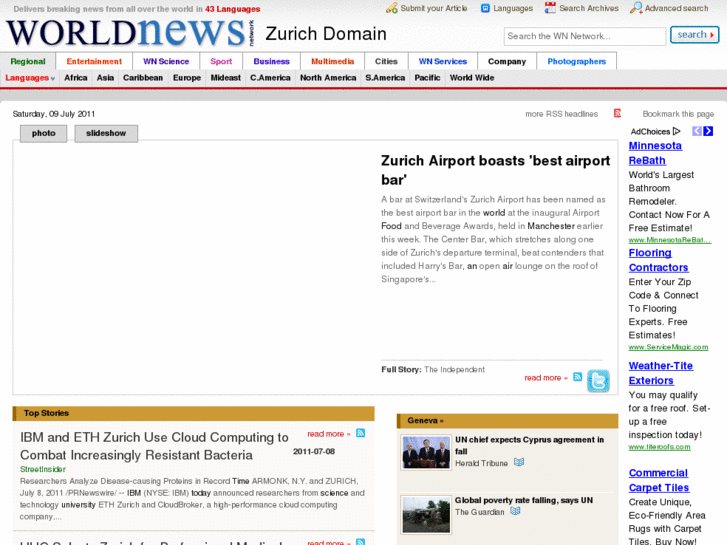The width and height of the screenshot is (727, 545).
Task: Click more RSS headlines link
Action: 561,114
